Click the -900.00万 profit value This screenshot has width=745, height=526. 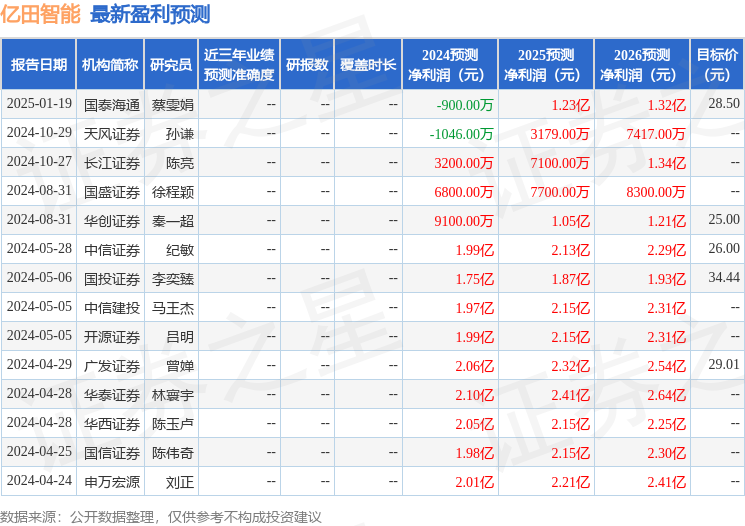coord(465,105)
